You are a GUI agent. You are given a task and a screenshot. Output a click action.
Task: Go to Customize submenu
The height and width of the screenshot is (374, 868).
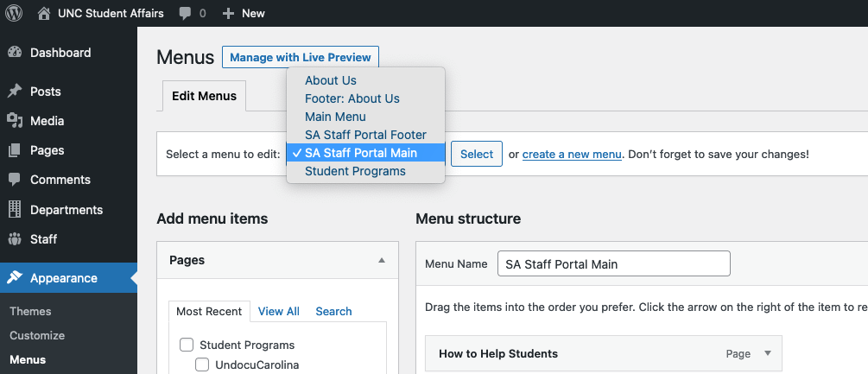[x=37, y=335]
